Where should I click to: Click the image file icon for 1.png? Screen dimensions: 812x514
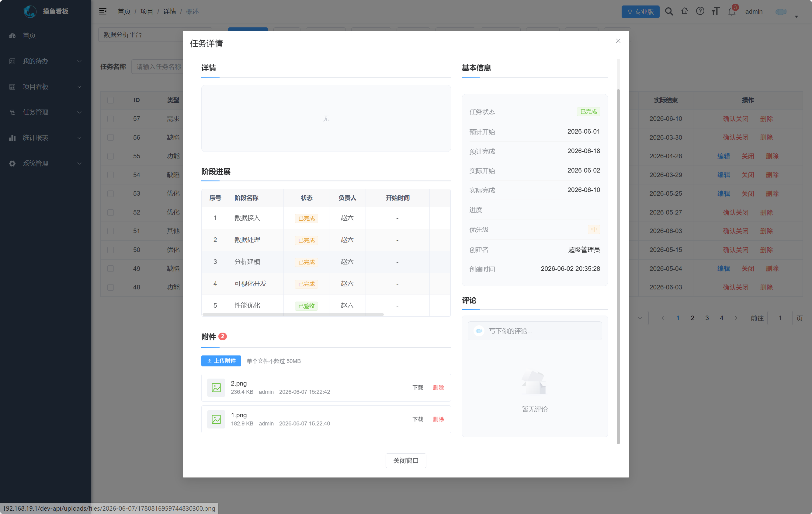pos(216,419)
